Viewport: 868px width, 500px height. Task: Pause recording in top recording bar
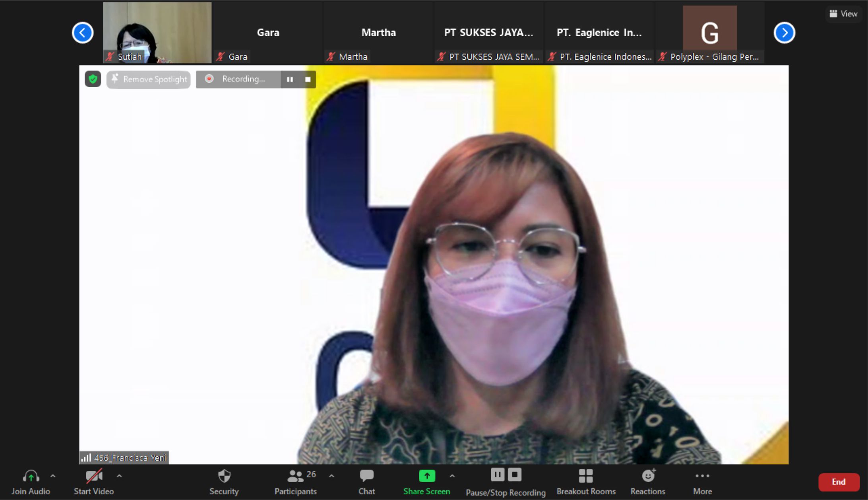[290, 79]
